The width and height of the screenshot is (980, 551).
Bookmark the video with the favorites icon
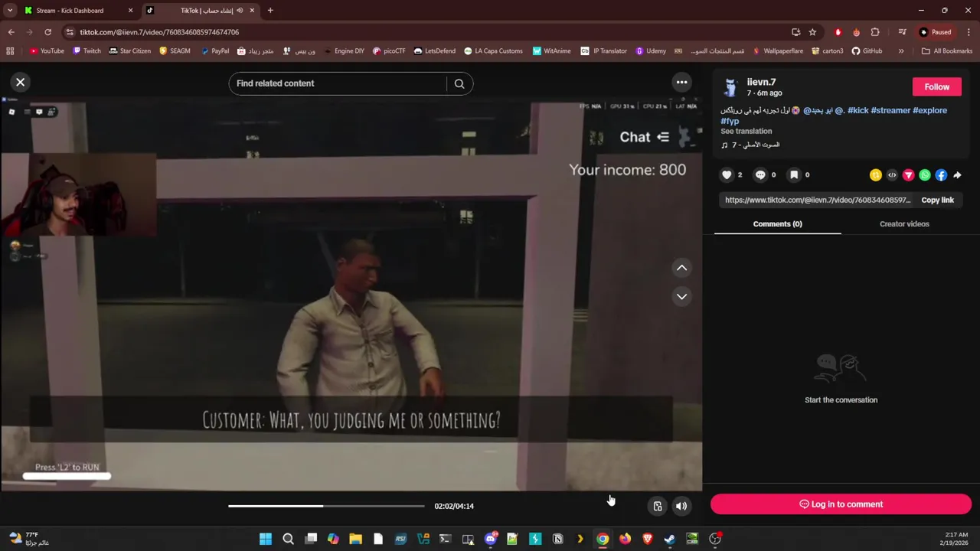point(794,175)
